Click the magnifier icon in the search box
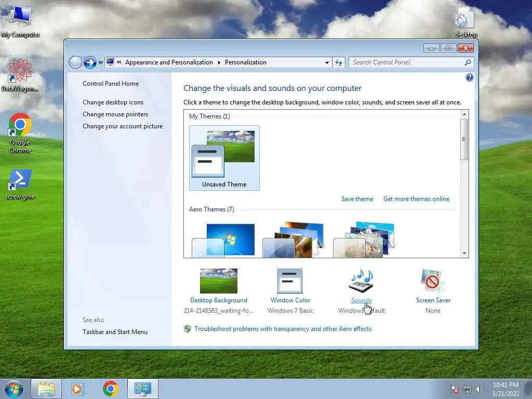The image size is (532, 399). pyautogui.click(x=468, y=62)
